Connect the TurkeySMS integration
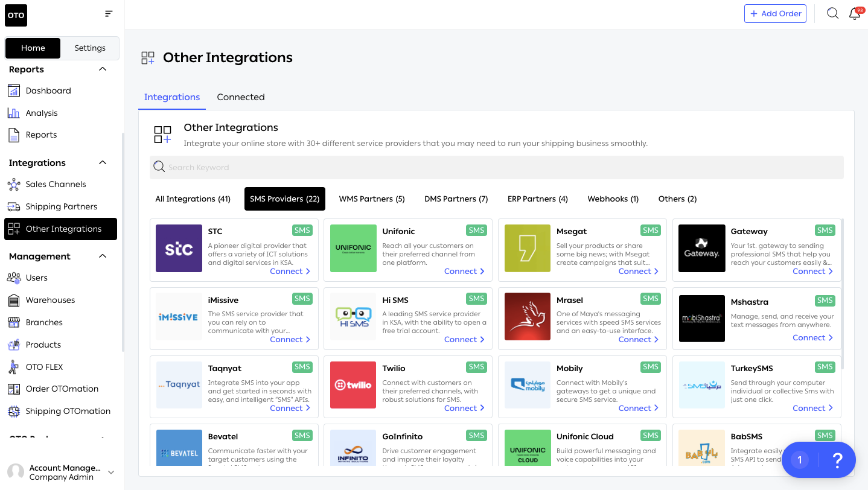Screen dimensions: 868x490 tap(813, 409)
